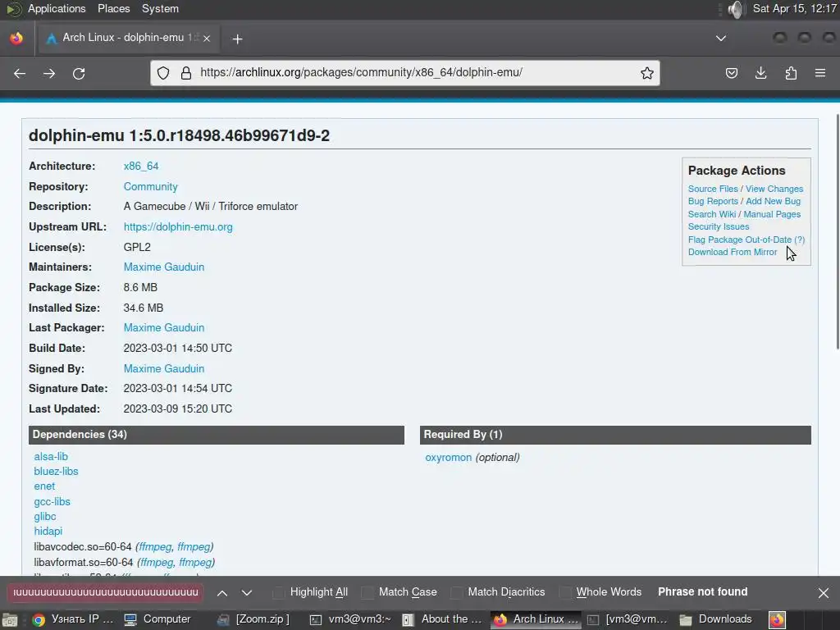Go forward to the next page

pyautogui.click(x=49, y=73)
